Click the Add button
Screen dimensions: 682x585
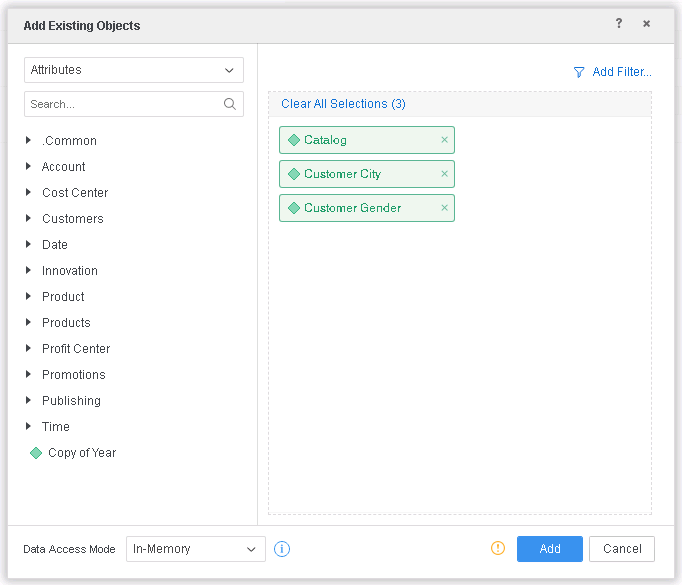coord(549,549)
